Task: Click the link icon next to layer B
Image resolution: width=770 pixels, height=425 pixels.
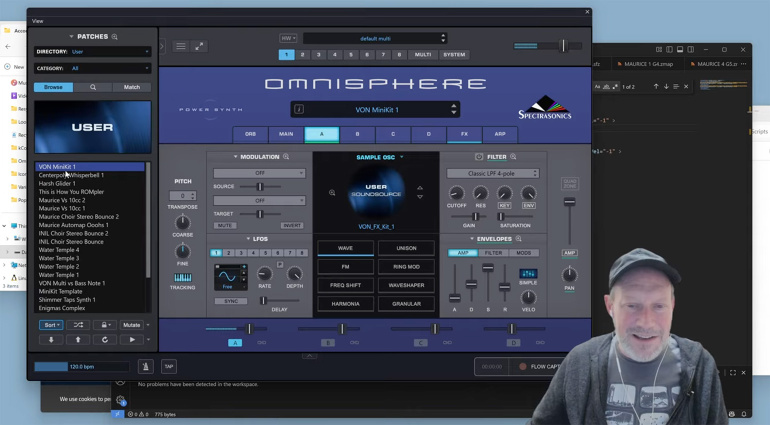Action: (354, 342)
